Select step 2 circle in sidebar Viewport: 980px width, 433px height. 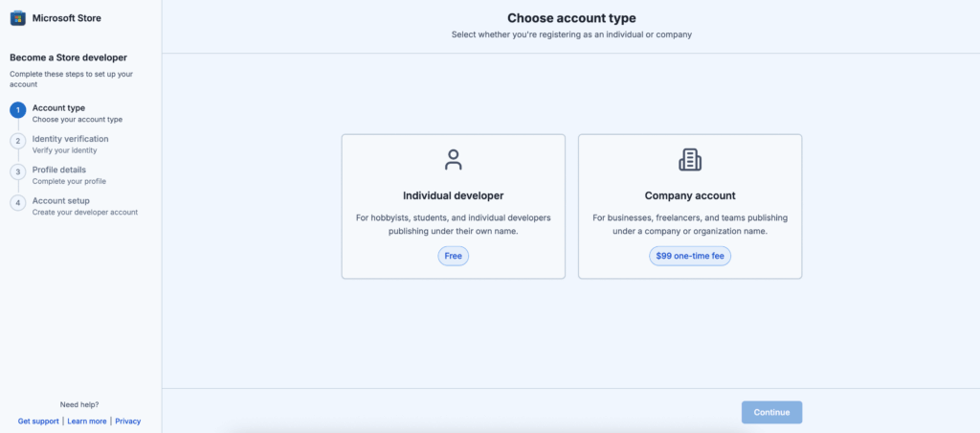18,141
